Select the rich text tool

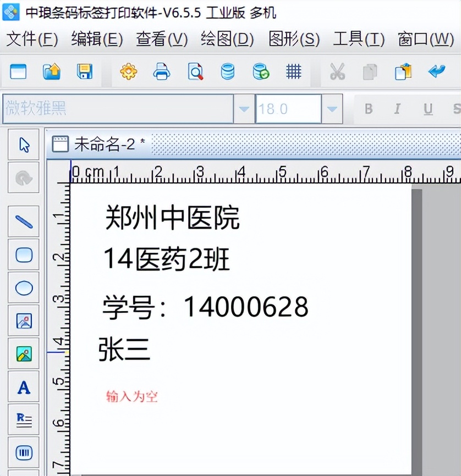[23, 419]
